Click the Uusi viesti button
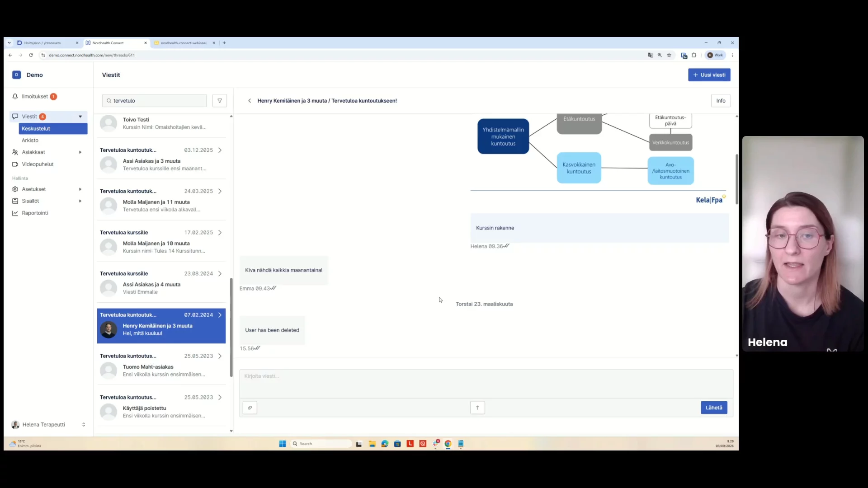868x488 pixels. [x=709, y=75]
